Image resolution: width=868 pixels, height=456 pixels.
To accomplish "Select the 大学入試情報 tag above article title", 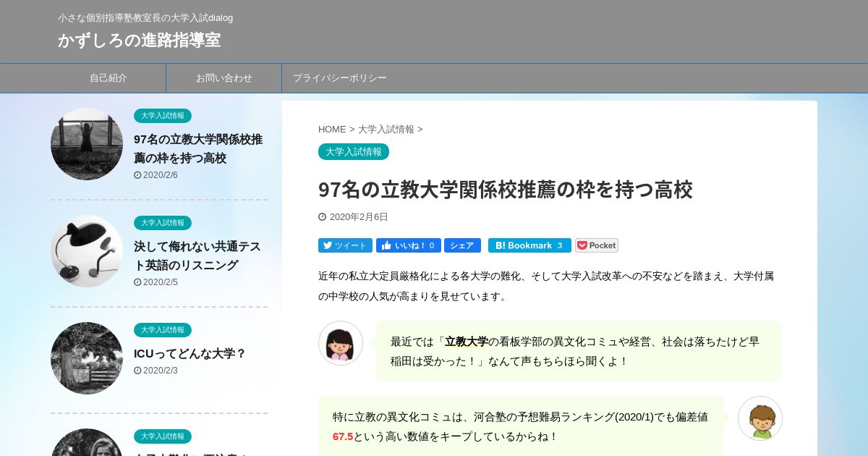I will [354, 151].
